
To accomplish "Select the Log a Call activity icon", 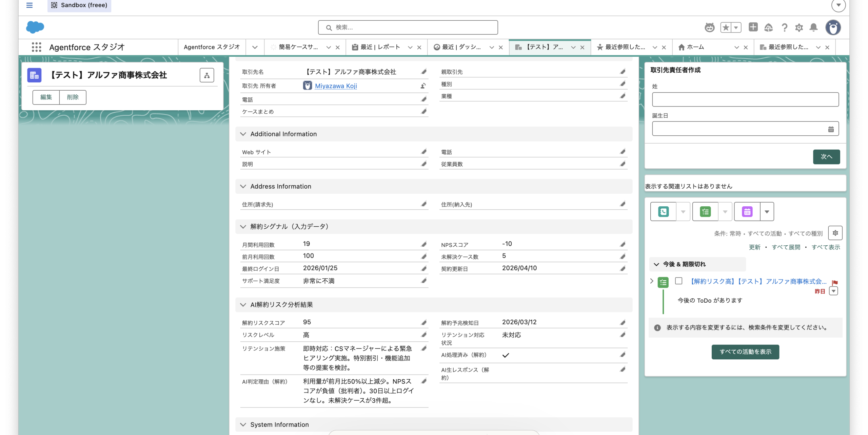I will point(663,211).
